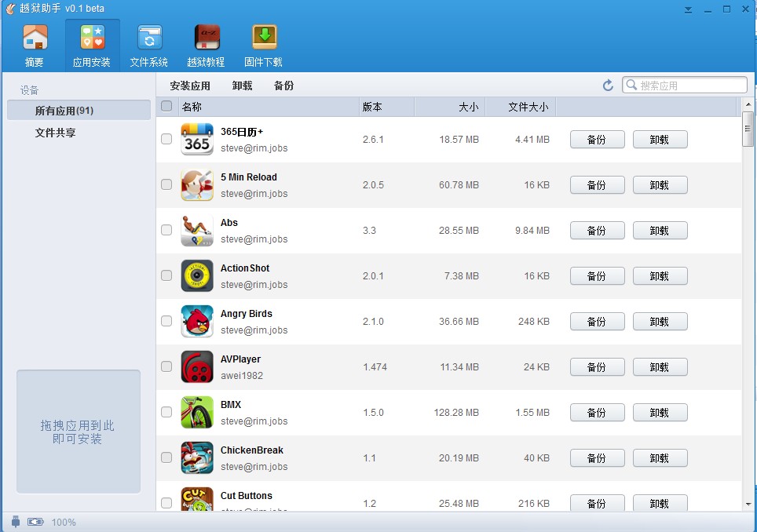757x532 pixels.
Task: Click the ChickenBreak app icon
Action: (197, 457)
